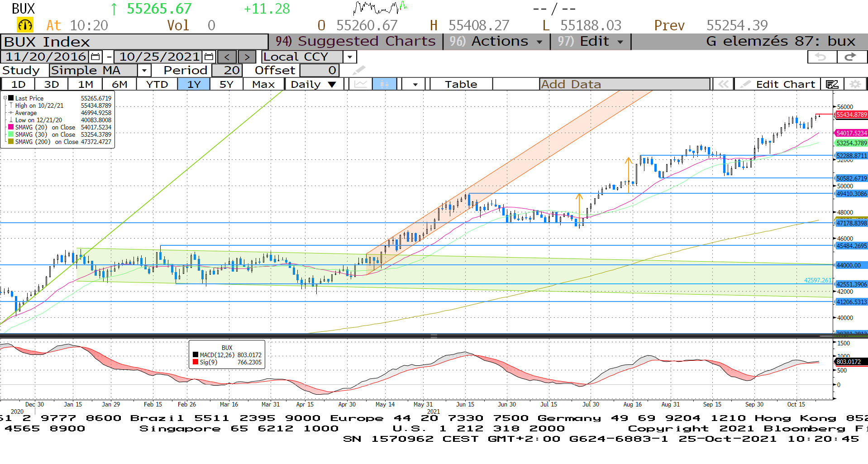
Task: Click the 52288.8711 level label
Action: tap(851, 156)
